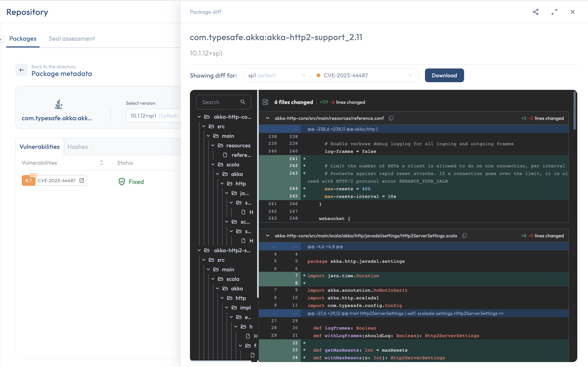588x367 pixels.
Task: Collapse the resources folder
Action: coord(213,145)
